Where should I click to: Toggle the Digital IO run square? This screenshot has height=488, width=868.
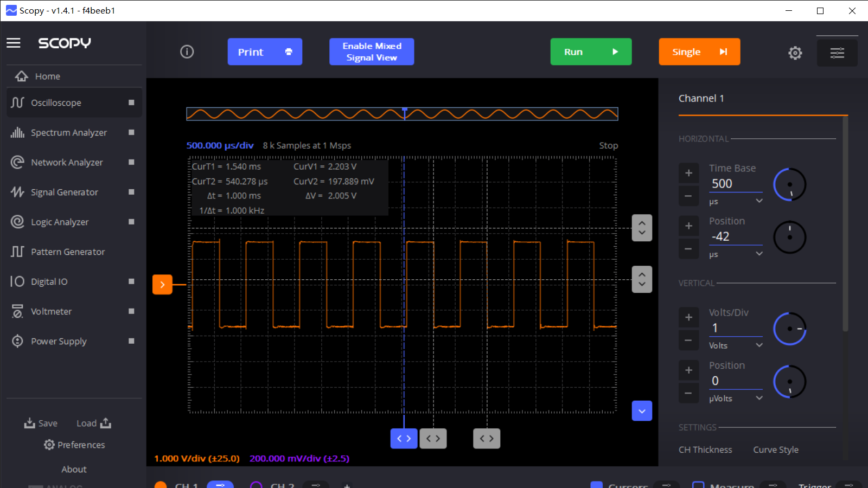click(131, 281)
